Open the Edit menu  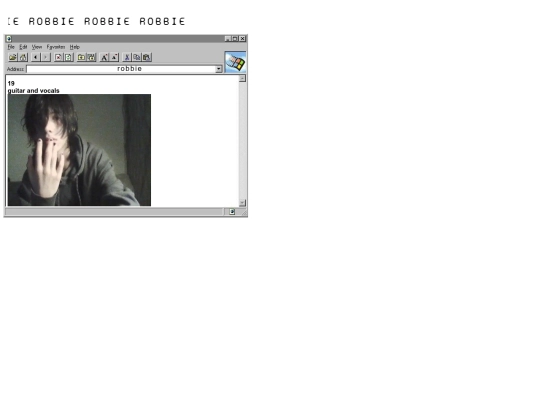tap(23, 47)
